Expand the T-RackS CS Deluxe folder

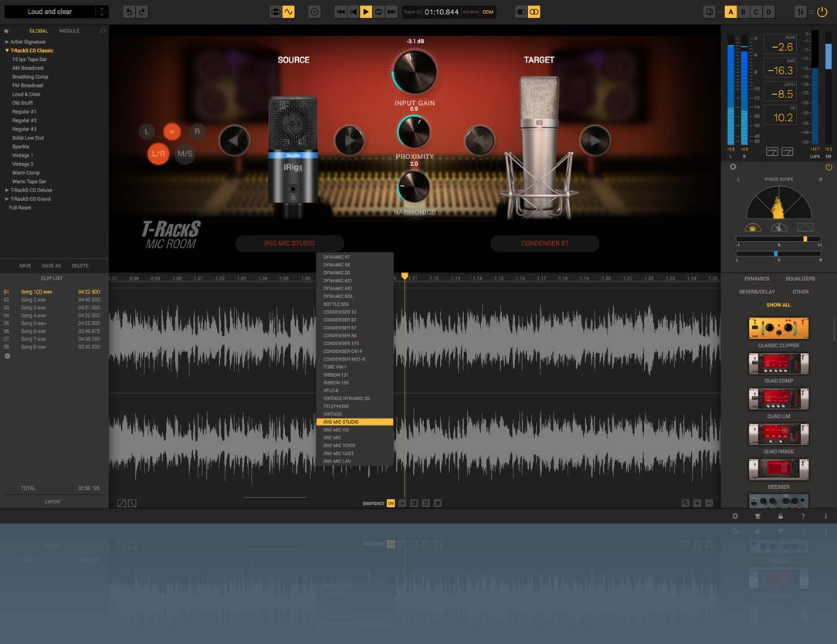pyautogui.click(x=7, y=190)
